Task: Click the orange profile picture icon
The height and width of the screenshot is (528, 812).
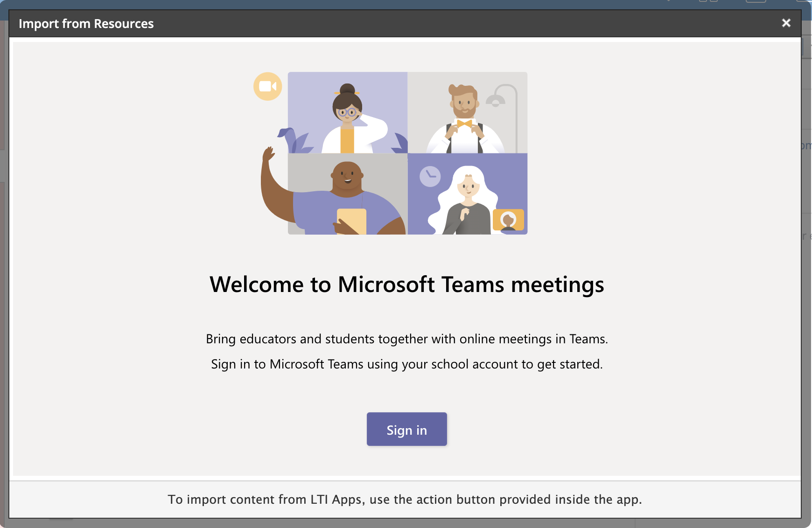Action: [508, 219]
